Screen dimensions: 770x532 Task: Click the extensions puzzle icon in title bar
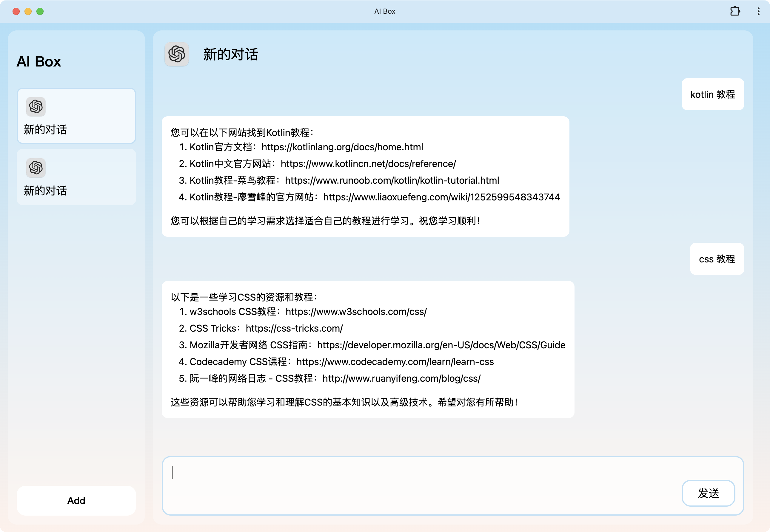[x=735, y=11]
